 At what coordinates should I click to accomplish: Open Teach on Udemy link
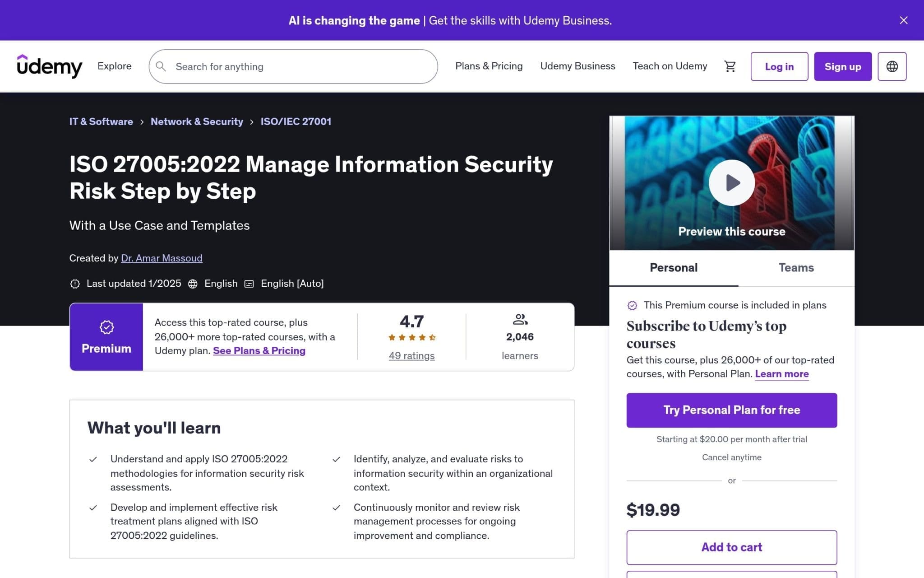click(670, 66)
